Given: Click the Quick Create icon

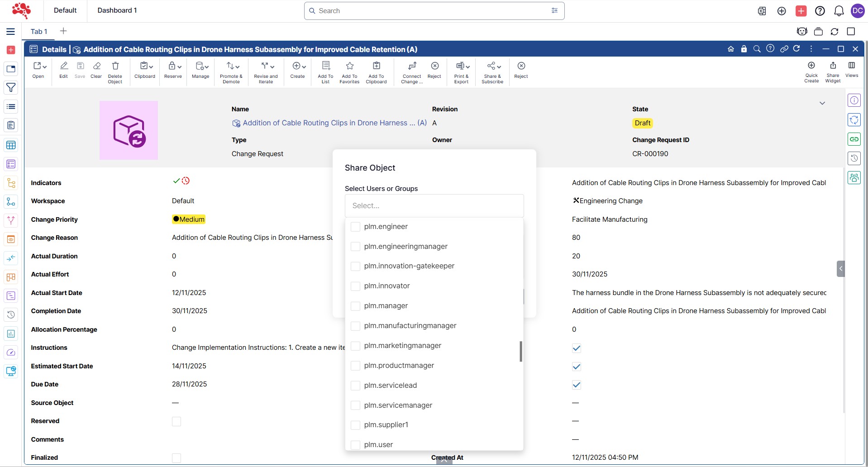Looking at the screenshot, I should click(811, 66).
